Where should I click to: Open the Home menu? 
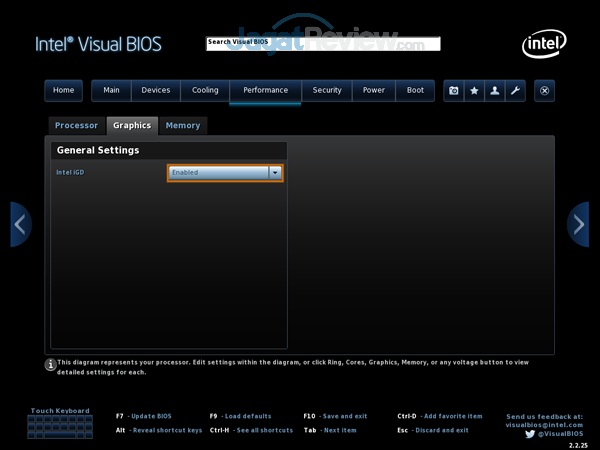tap(63, 90)
